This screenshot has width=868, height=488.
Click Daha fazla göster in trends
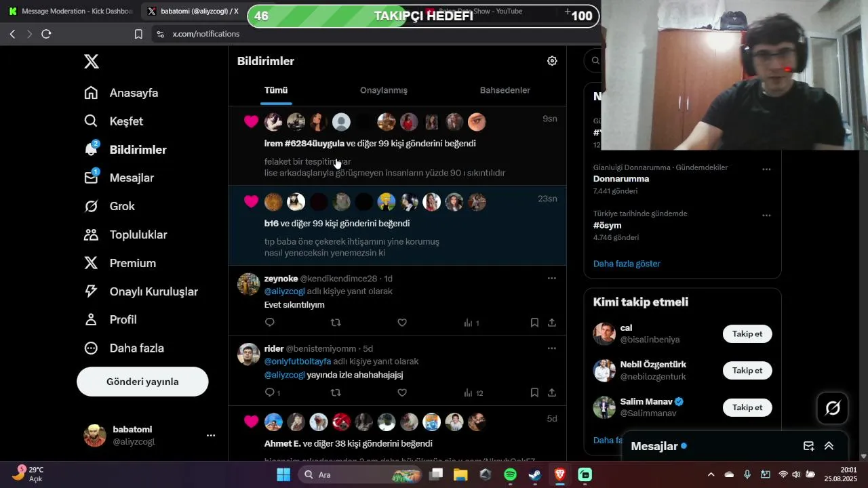pyautogui.click(x=627, y=264)
